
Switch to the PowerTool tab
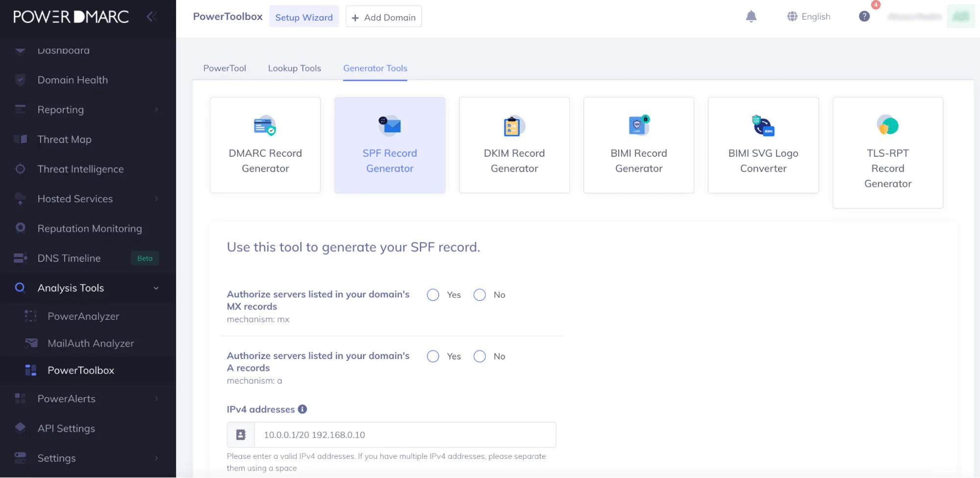(225, 69)
